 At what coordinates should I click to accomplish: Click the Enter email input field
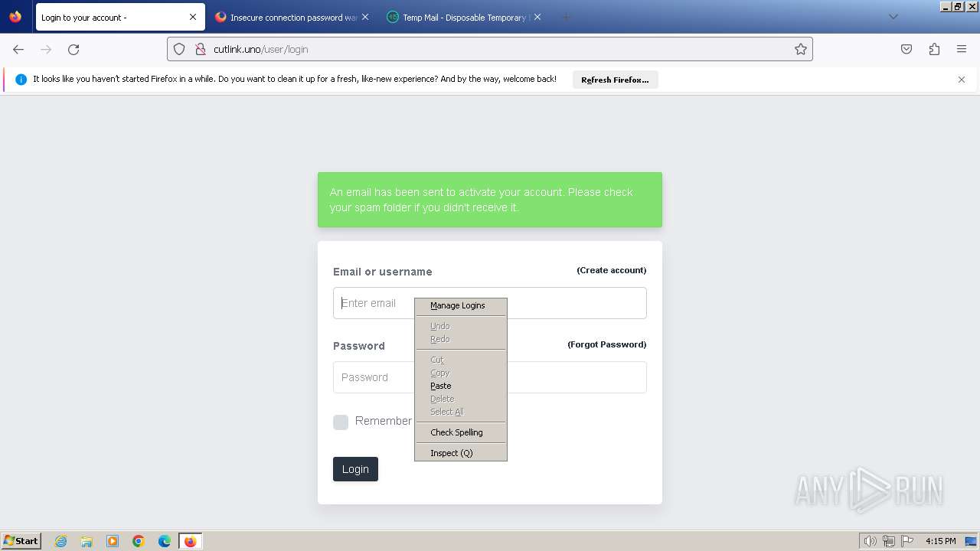click(490, 303)
